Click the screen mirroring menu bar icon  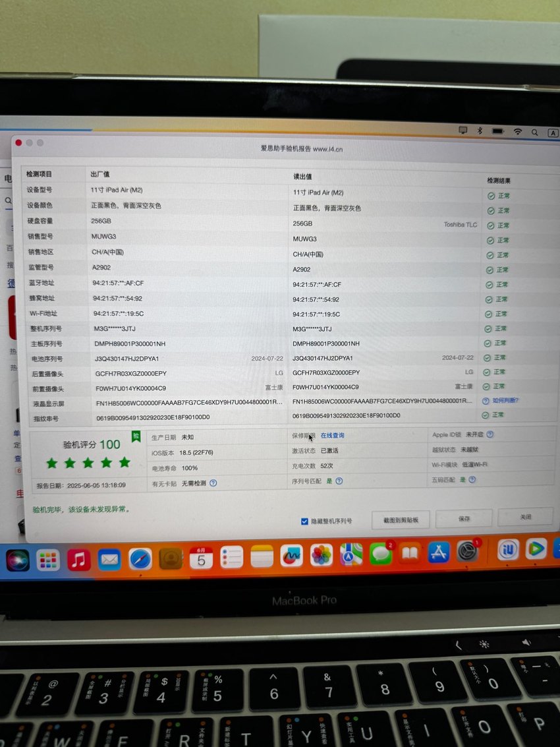point(463,130)
